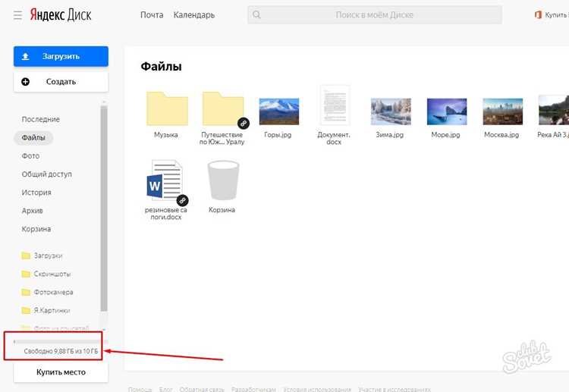Open Календарь in top menu
Image resolution: width=569 pixels, height=392 pixels.
(x=194, y=15)
